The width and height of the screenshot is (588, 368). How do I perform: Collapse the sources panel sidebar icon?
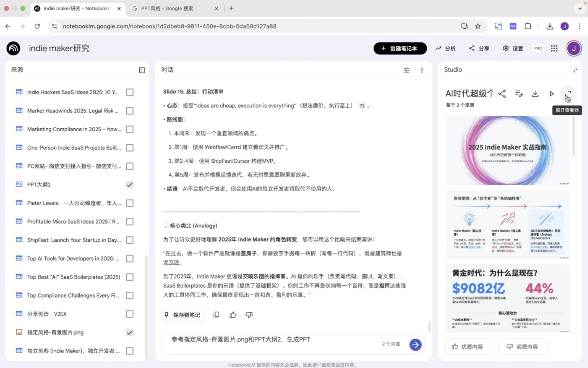point(142,70)
